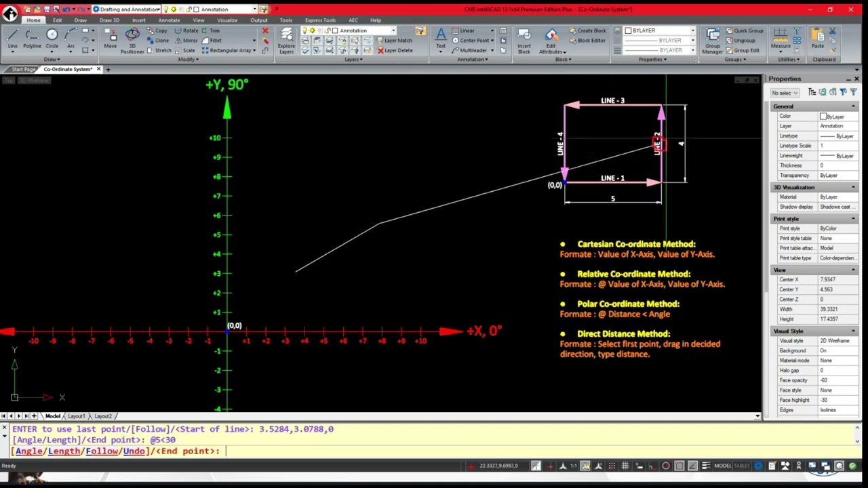Toggle the circle osnap status button

point(665,466)
